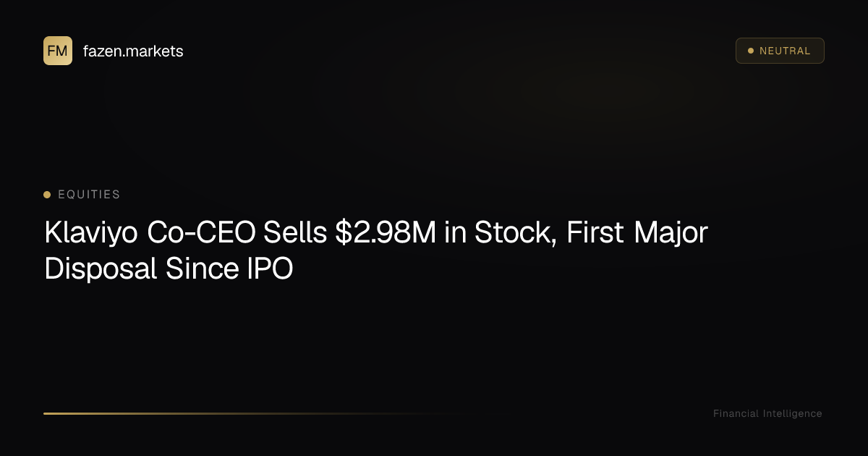The image size is (868, 456).
Task: Click First Major in the headline
Action: (637, 234)
